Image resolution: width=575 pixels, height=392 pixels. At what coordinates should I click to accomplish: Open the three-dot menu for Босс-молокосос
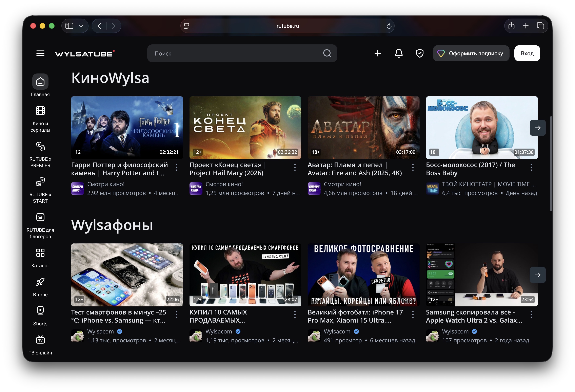(x=531, y=167)
